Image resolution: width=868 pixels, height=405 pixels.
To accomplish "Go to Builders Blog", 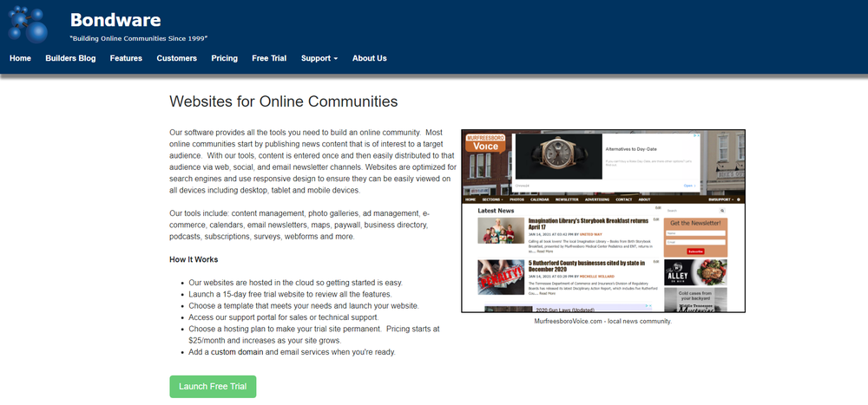I will pos(70,58).
